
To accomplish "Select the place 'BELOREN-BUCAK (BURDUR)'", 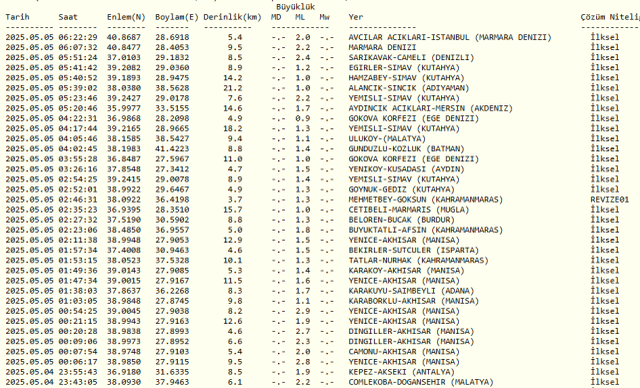I will coord(402,220).
